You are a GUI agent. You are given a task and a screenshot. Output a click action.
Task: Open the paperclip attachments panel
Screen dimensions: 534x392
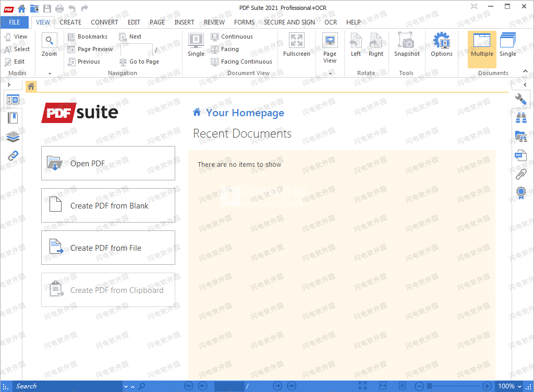(521, 174)
